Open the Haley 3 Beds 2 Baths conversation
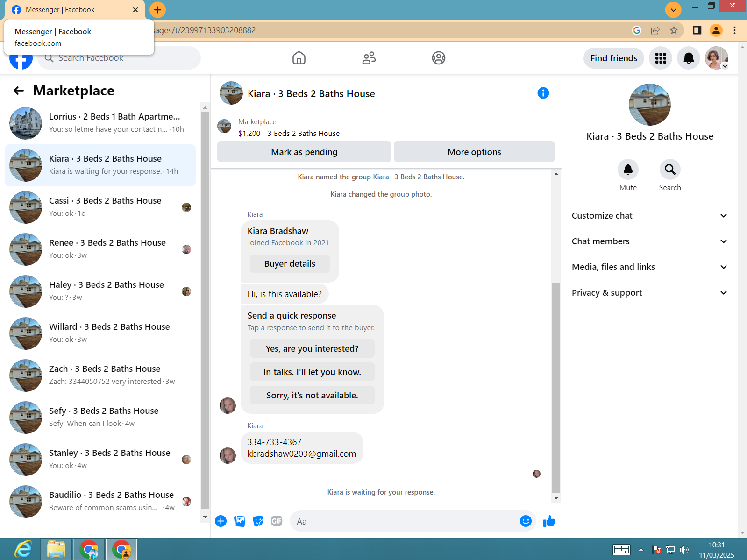This screenshot has width=747, height=560. [x=100, y=291]
